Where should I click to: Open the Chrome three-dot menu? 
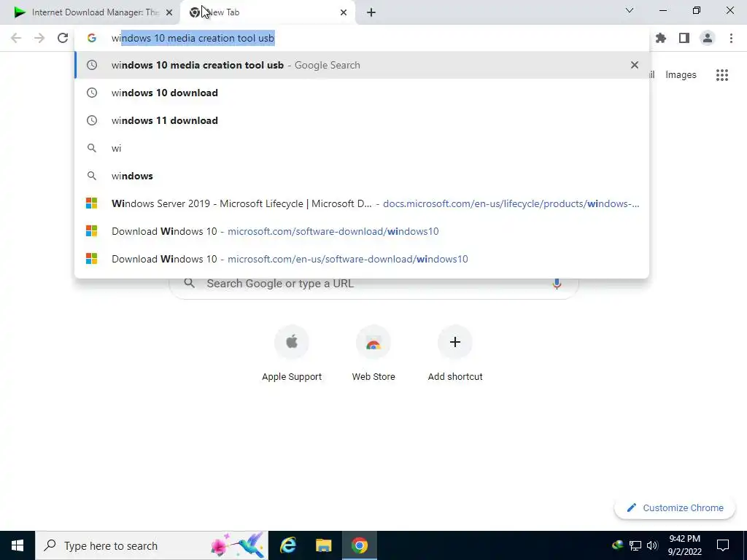[731, 38]
